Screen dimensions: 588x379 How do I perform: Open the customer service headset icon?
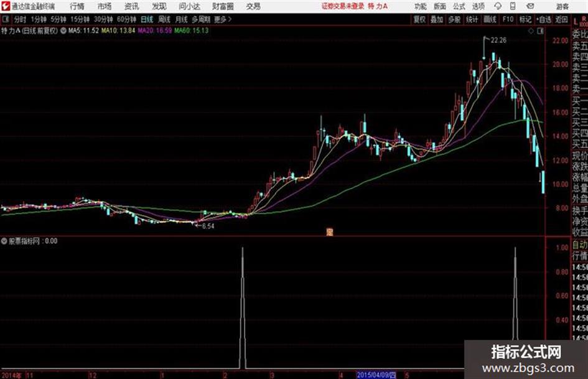click(x=498, y=6)
